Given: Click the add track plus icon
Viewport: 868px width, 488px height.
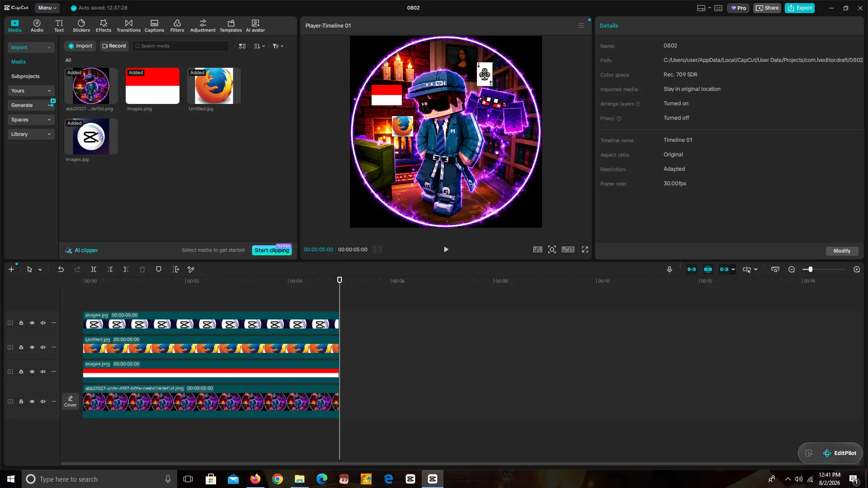Looking at the screenshot, I should 11,269.
